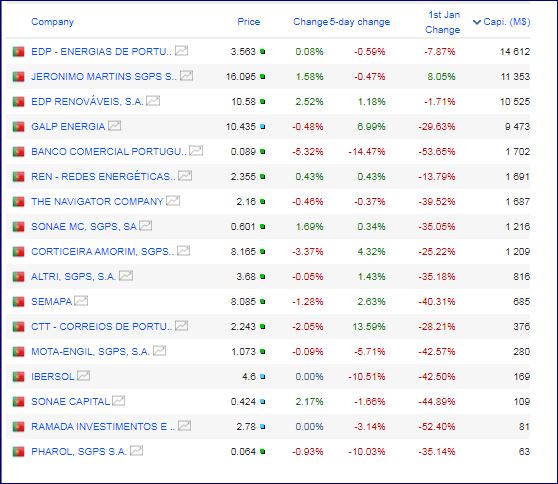Open chart icon beside The Navigator Company
The width and height of the screenshot is (558, 484).
tap(173, 201)
